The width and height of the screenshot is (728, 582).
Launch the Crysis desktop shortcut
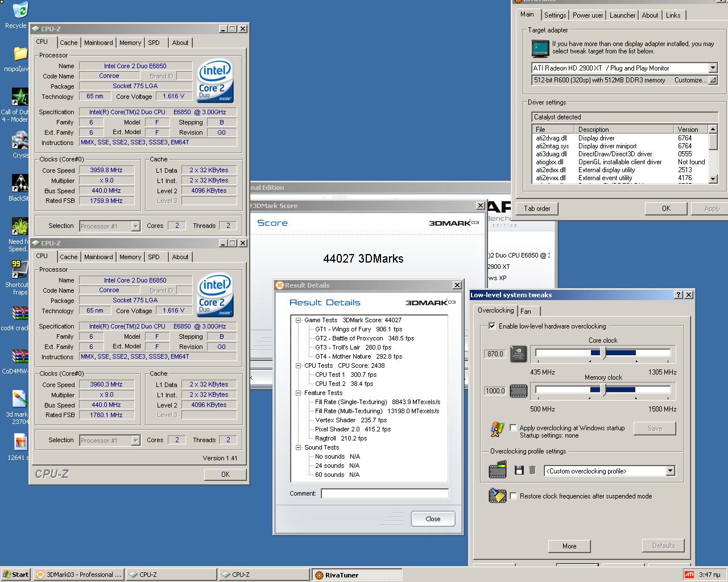coord(20,140)
